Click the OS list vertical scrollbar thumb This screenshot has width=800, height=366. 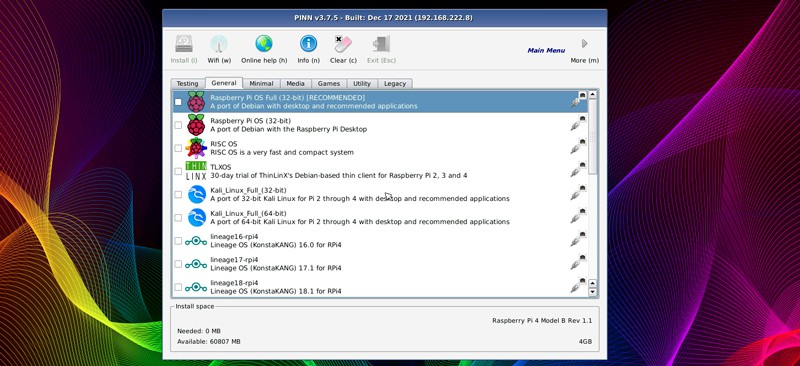coord(592,136)
